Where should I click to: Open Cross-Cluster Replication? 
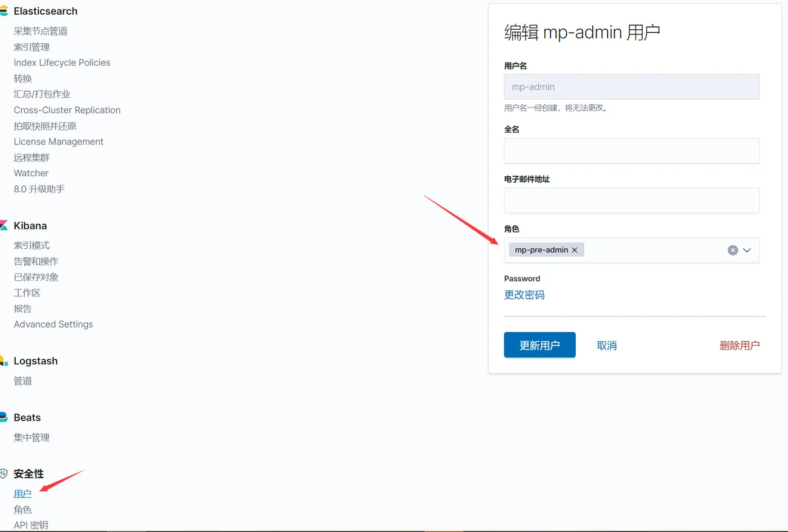[x=67, y=110]
